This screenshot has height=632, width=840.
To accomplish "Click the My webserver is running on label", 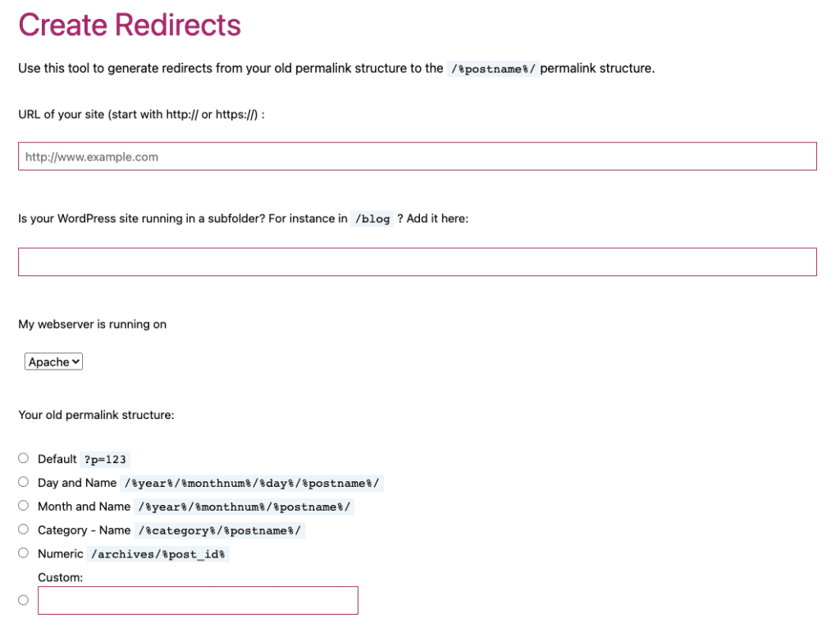I will pyautogui.click(x=92, y=325).
